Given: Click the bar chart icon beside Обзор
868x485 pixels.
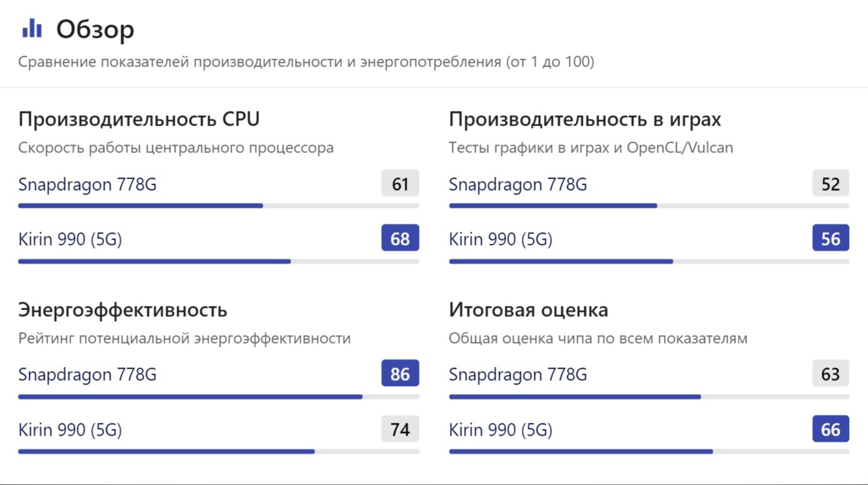Looking at the screenshot, I should pos(32,29).
